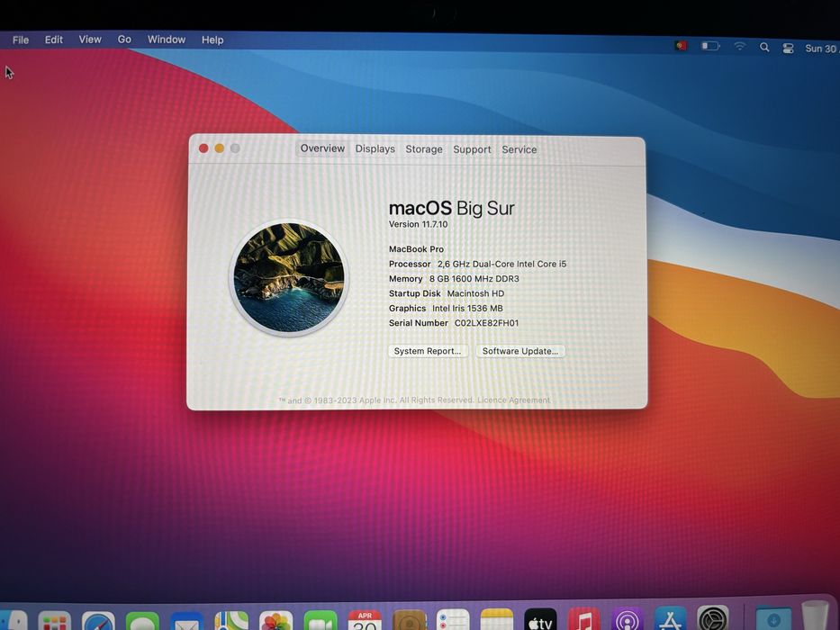Open FaceTime from the Dock
Image resolution: width=840 pixels, height=630 pixels.
coord(321,621)
